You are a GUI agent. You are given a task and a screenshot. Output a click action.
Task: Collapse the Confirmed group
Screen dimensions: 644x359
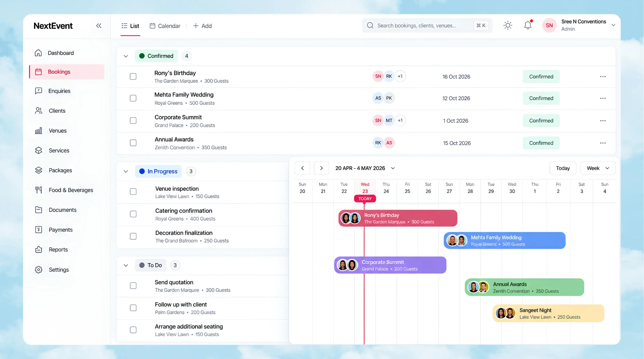(x=126, y=56)
